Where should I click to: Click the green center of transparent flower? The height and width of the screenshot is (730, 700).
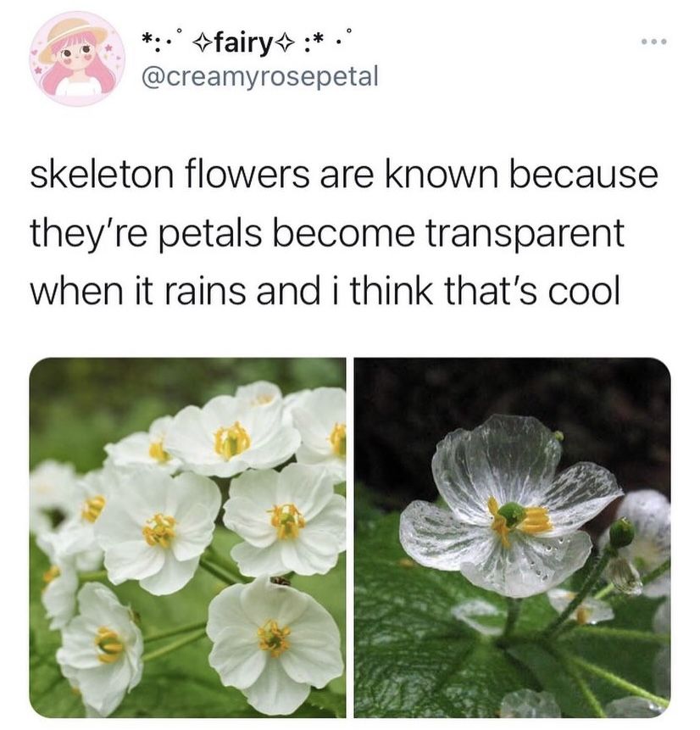point(512,515)
